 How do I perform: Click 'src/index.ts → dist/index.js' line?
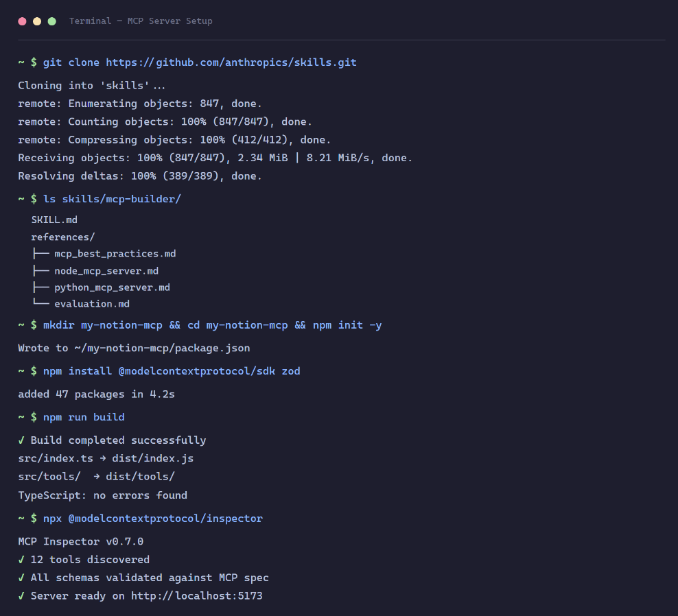[106, 459]
